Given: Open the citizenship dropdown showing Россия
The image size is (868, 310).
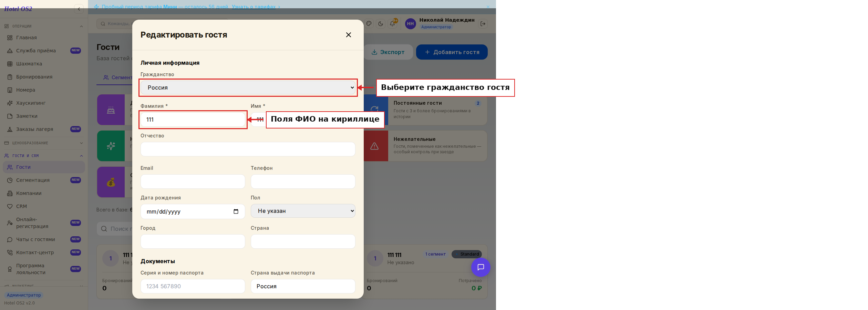Looking at the screenshot, I should pos(248,87).
